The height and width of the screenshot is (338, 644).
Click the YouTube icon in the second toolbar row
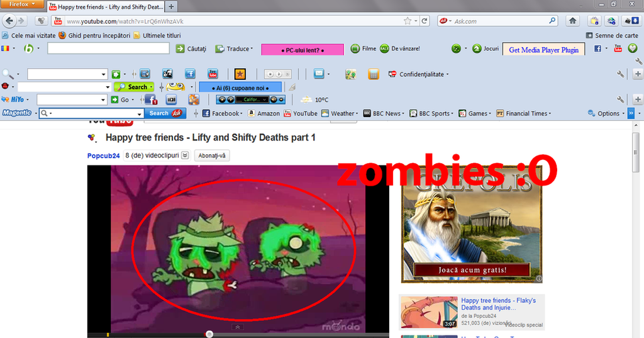point(213,74)
